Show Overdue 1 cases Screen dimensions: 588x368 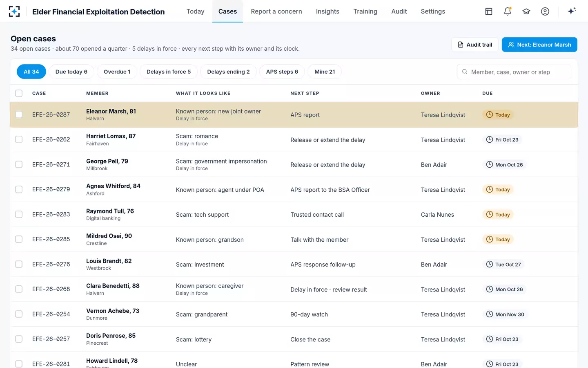[117, 72]
